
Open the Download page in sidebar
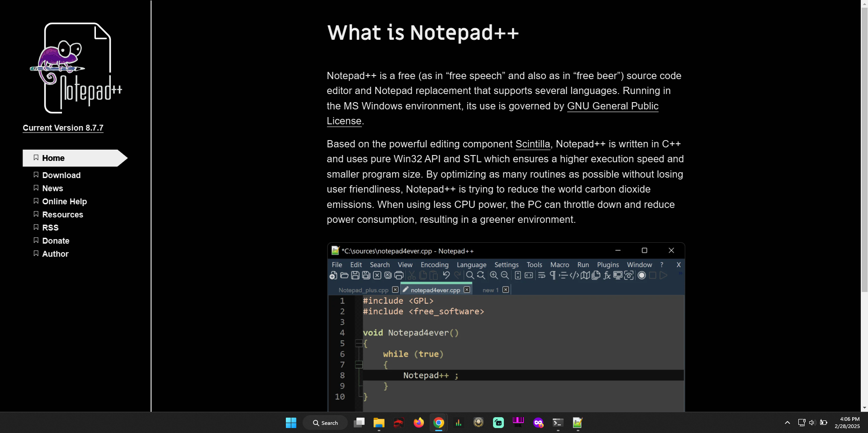coord(61,175)
